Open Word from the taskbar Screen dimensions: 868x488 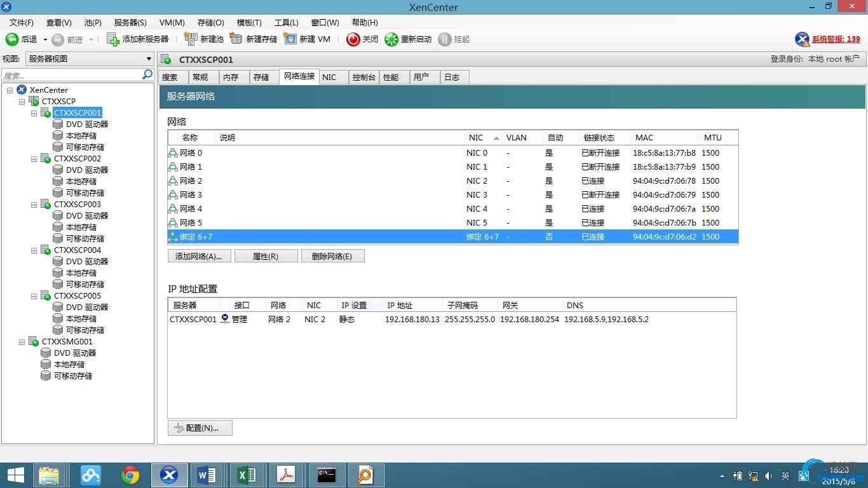point(208,475)
